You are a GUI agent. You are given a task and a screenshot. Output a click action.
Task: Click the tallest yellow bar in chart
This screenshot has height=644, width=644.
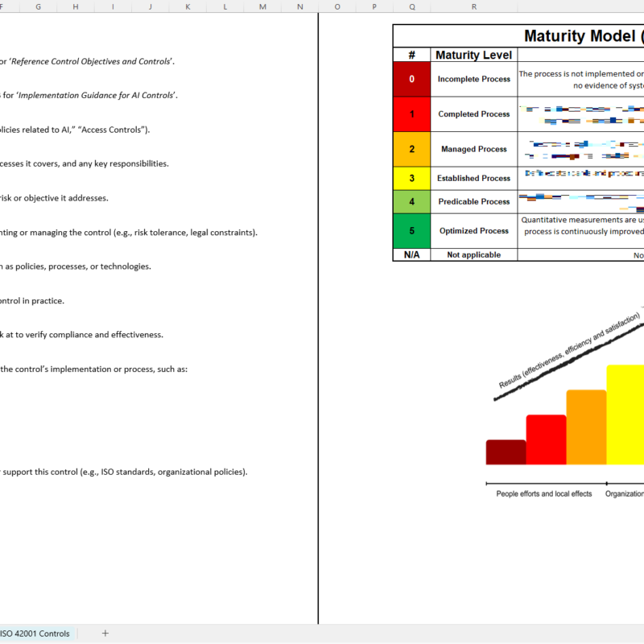(x=625, y=415)
